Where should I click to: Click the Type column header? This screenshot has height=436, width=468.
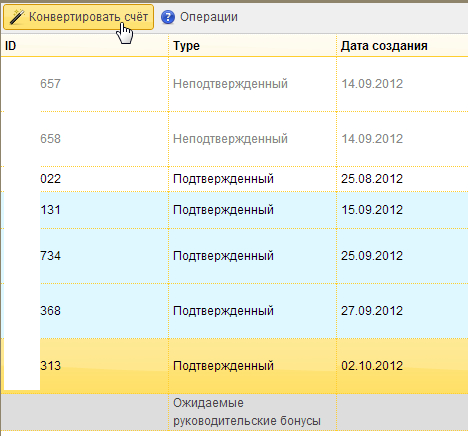point(253,46)
